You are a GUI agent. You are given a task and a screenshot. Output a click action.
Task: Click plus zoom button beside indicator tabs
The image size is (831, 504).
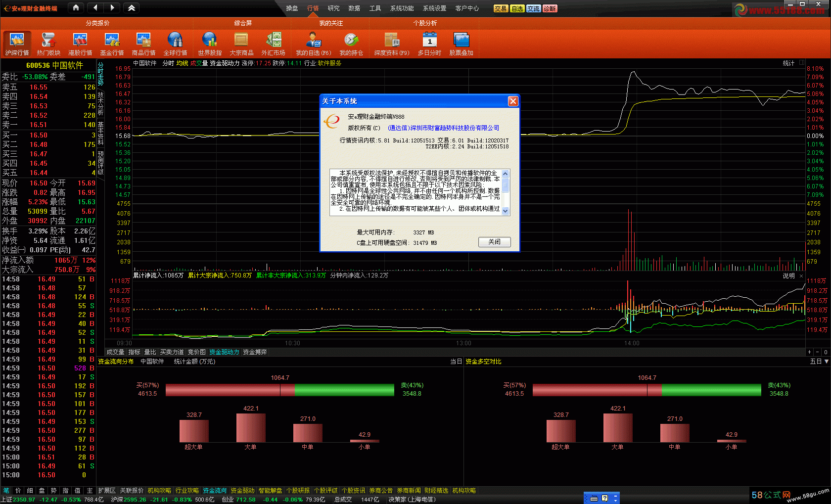tap(809, 352)
